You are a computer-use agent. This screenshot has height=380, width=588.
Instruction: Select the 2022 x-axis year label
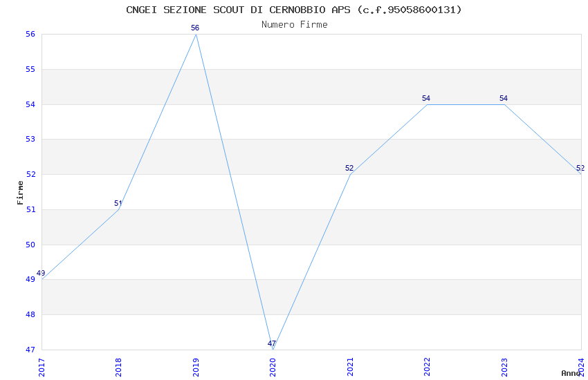pyautogui.click(x=427, y=368)
